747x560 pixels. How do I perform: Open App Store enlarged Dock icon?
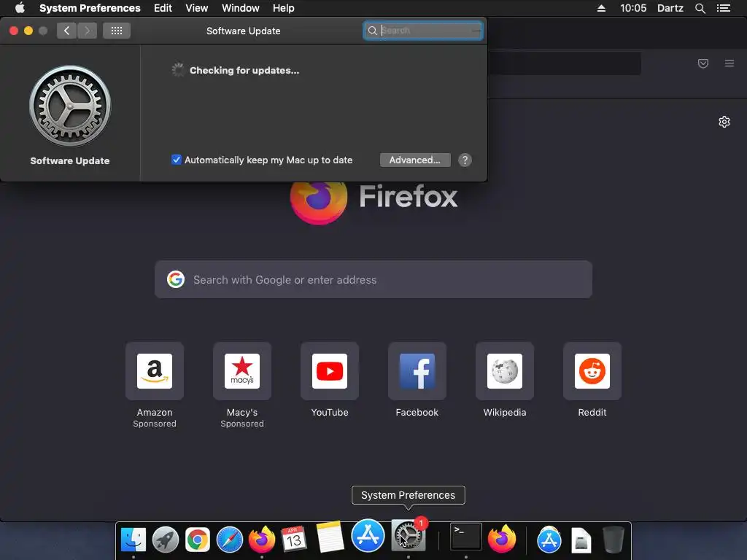(368, 535)
